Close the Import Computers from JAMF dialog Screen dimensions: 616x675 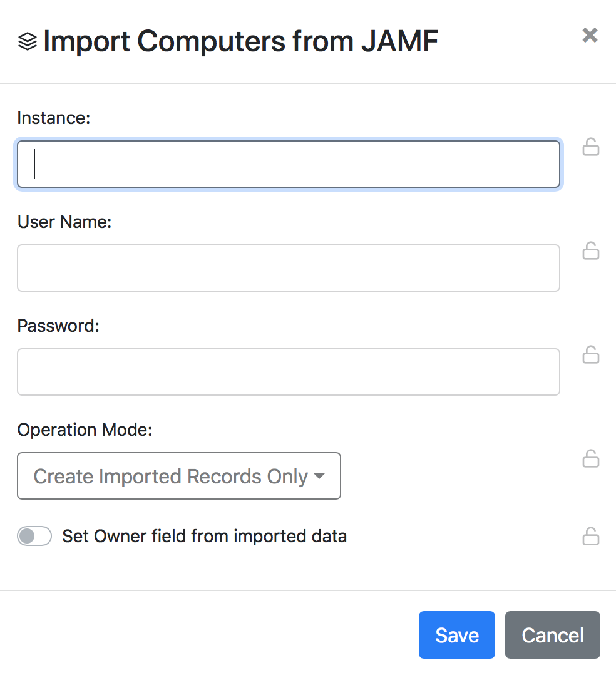pos(589,35)
